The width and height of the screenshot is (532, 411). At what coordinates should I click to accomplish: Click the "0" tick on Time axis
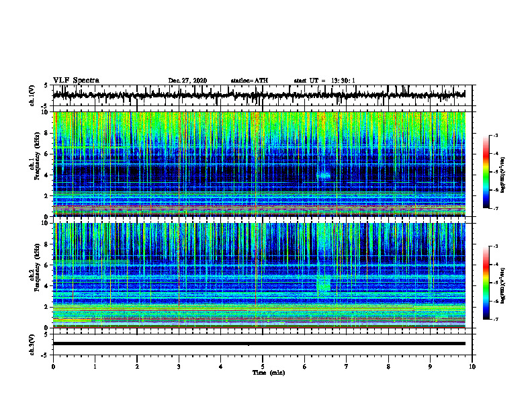coord(53,367)
